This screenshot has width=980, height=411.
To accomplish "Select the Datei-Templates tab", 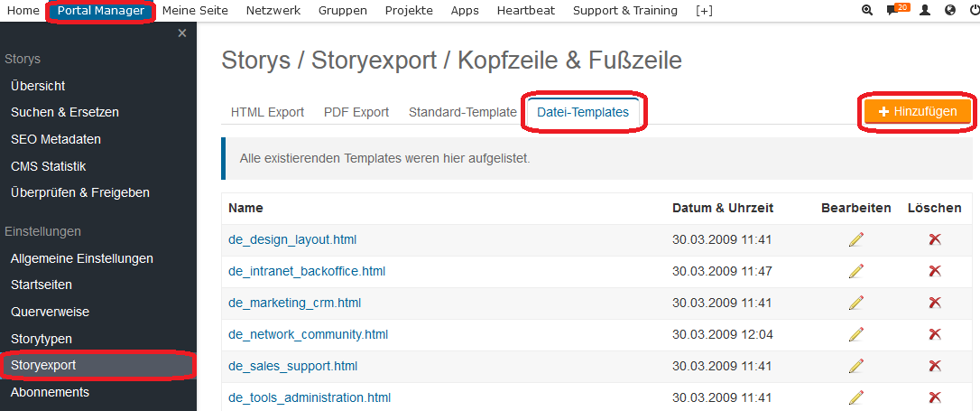I will [x=583, y=112].
